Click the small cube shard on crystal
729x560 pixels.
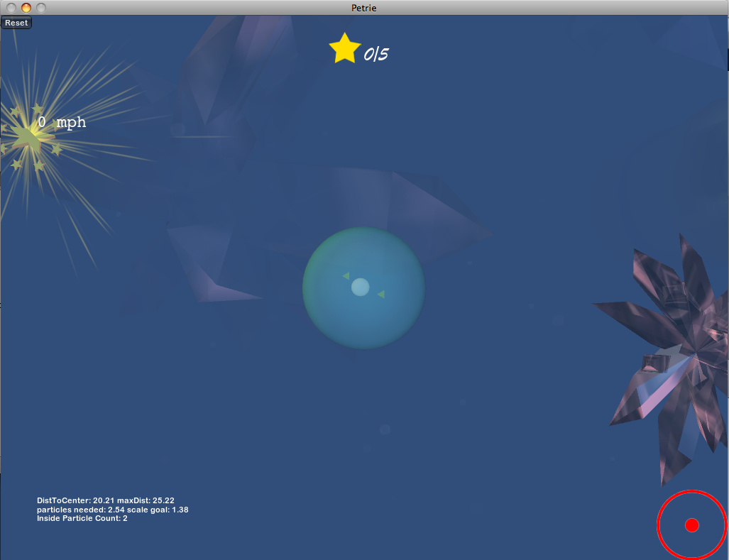655,363
